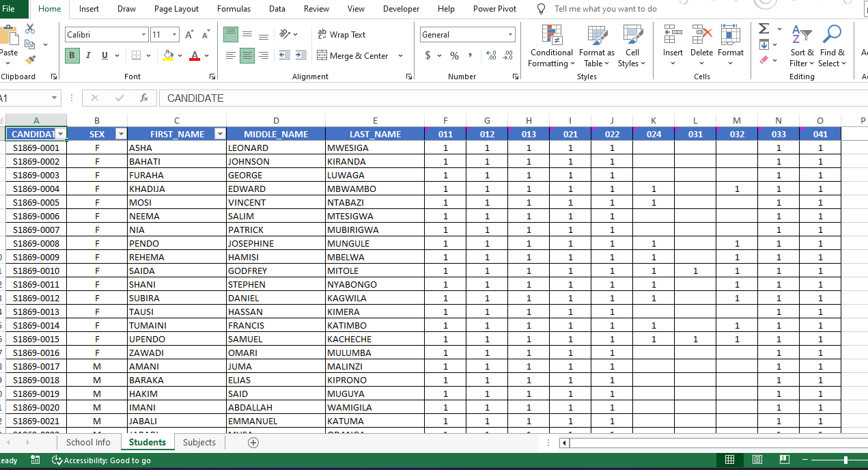
Task: Click the Increase Decimal icon
Action: 492,56
